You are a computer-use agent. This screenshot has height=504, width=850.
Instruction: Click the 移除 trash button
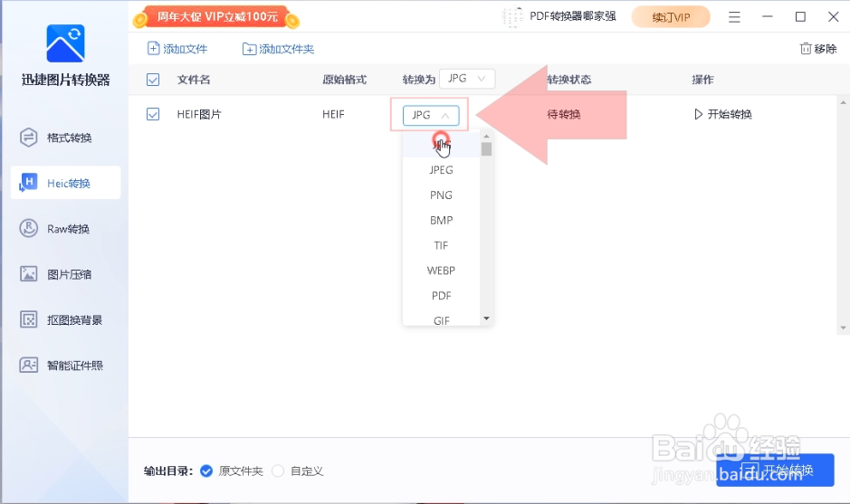[818, 49]
